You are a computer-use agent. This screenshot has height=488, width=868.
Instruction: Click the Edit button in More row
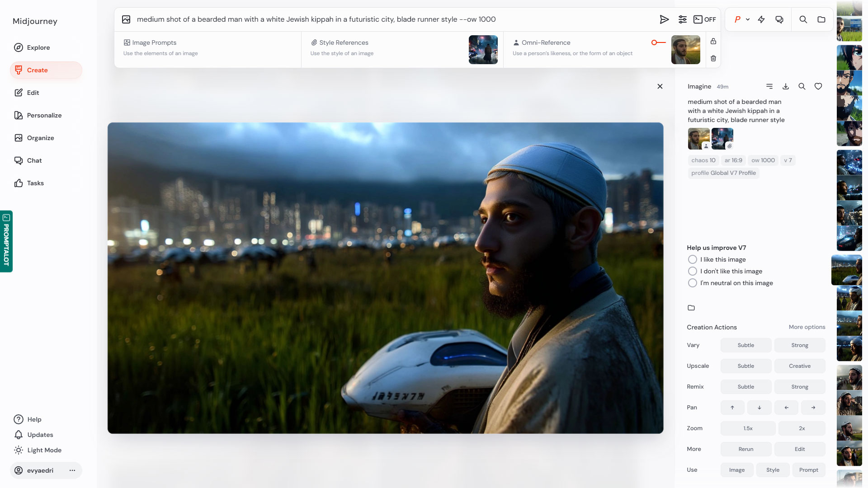pyautogui.click(x=800, y=449)
